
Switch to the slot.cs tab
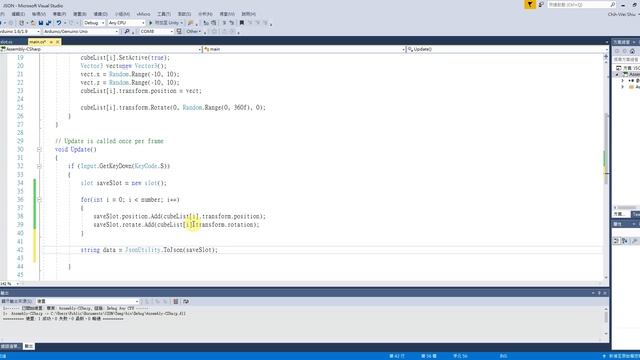(7, 42)
